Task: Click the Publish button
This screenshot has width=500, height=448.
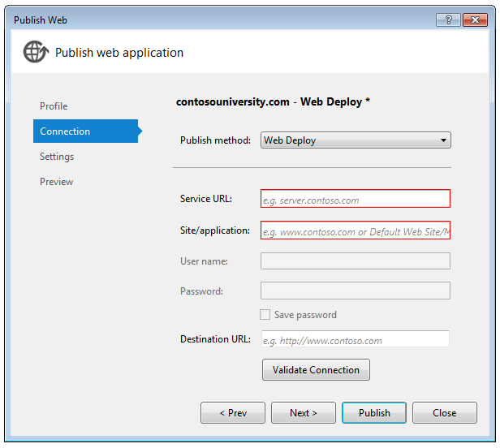Action: [x=374, y=413]
